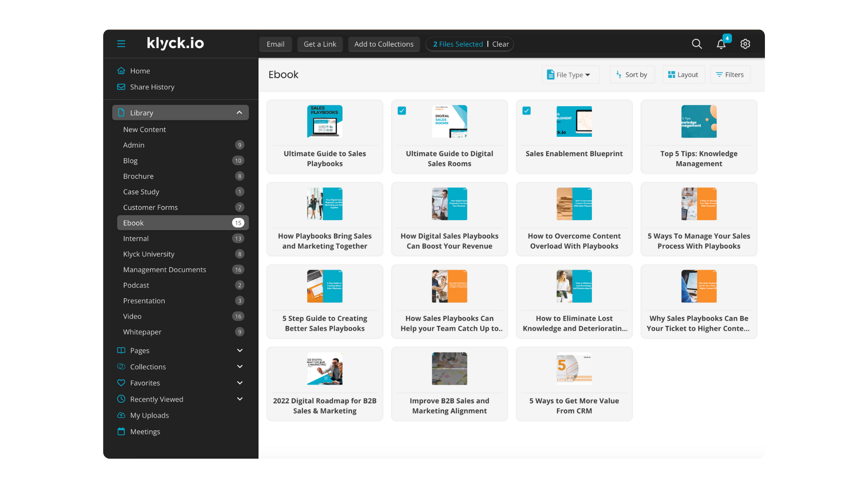Open the File Type dropdown
The width and height of the screenshot is (868, 488).
point(570,75)
